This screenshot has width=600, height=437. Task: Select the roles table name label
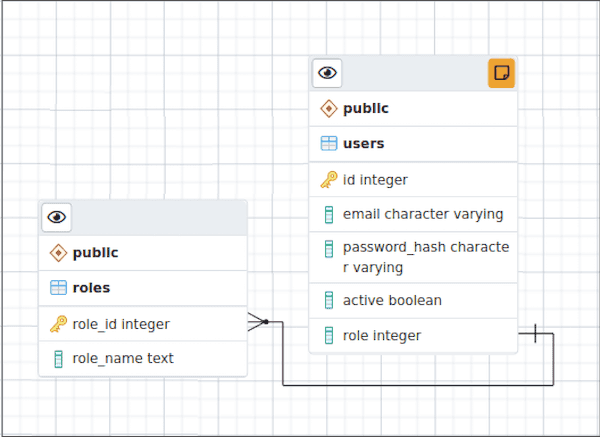tap(91, 288)
